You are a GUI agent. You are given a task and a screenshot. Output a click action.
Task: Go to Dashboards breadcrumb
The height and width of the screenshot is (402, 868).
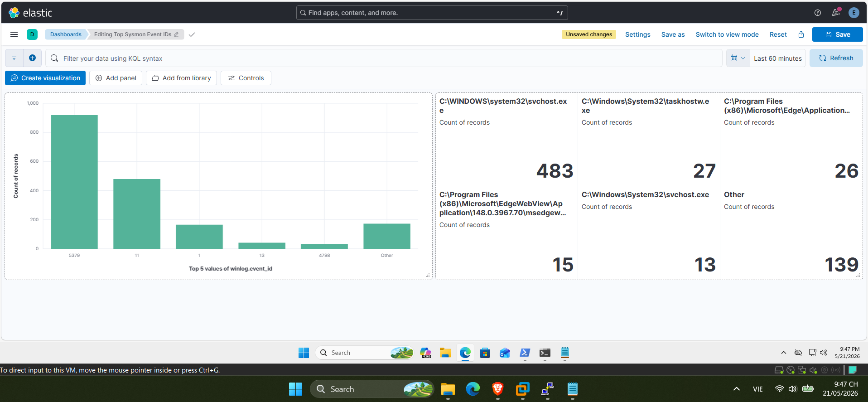[x=66, y=34]
